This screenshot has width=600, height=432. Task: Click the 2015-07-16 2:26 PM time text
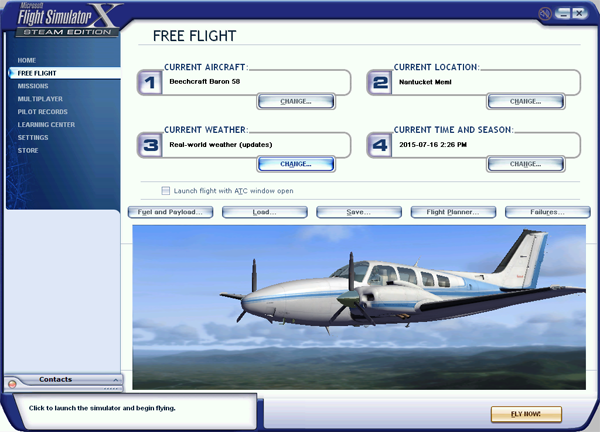tap(433, 145)
